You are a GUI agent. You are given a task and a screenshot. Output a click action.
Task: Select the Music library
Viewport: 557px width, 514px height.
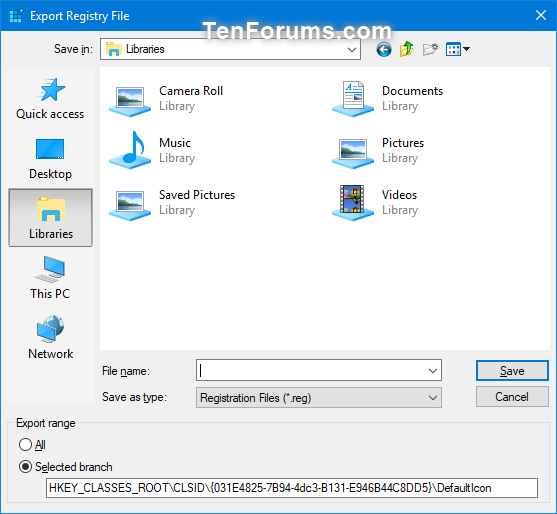153,150
